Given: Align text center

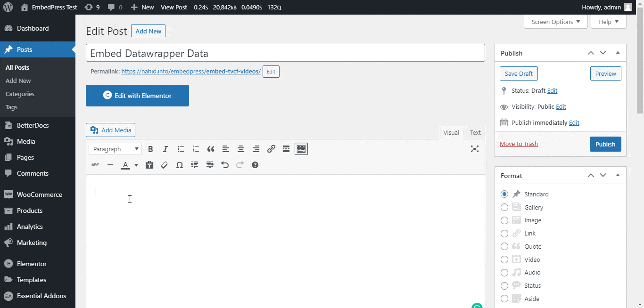Looking at the screenshot, I should 241,149.
